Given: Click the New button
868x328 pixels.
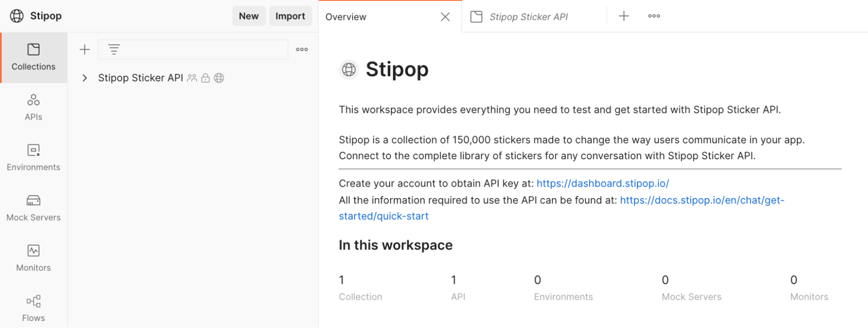Looking at the screenshot, I should [249, 16].
